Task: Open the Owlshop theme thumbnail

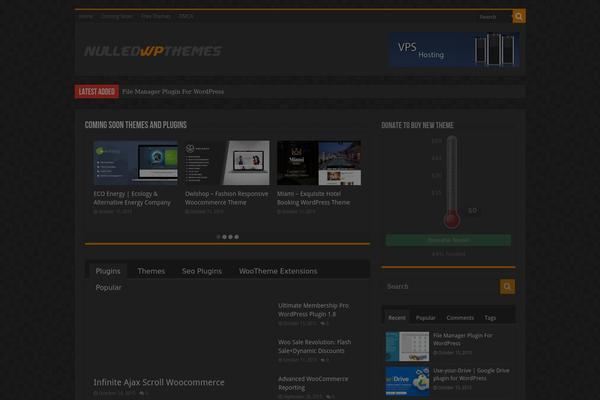Action: pos(227,162)
